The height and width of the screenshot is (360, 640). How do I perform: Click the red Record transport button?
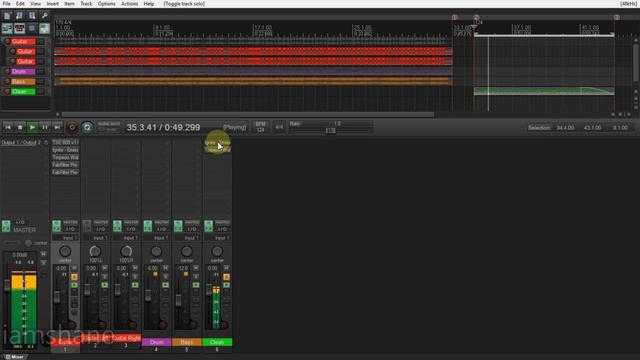tap(72, 127)
